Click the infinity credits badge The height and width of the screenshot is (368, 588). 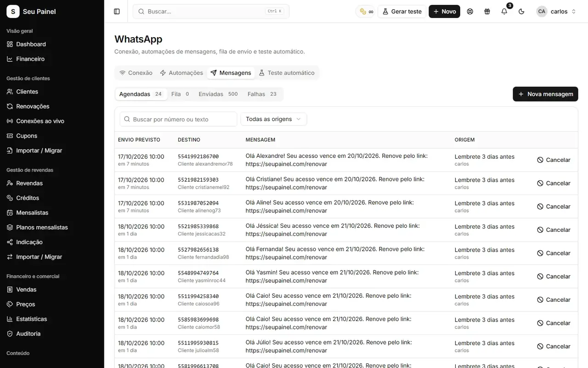point(366,11)
